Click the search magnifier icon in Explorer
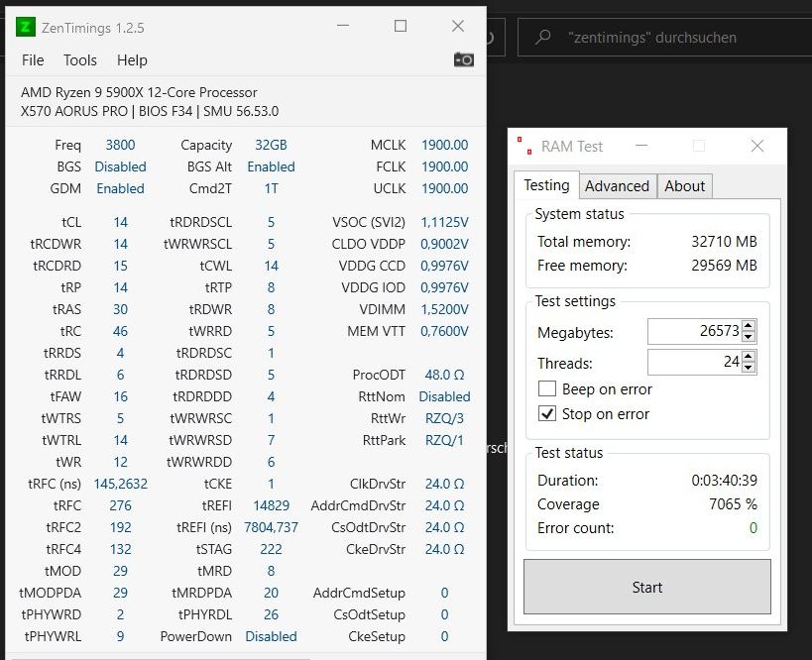 [542, 38]
